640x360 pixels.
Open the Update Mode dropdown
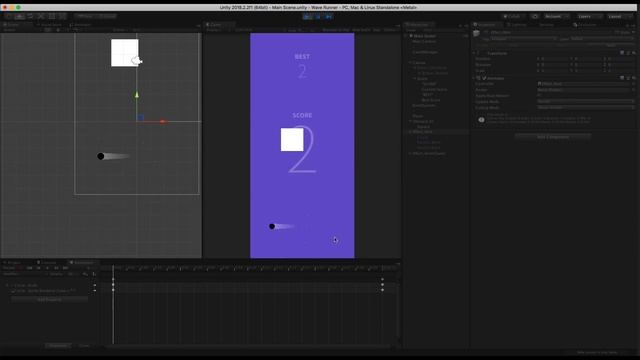tap(585, 101)
